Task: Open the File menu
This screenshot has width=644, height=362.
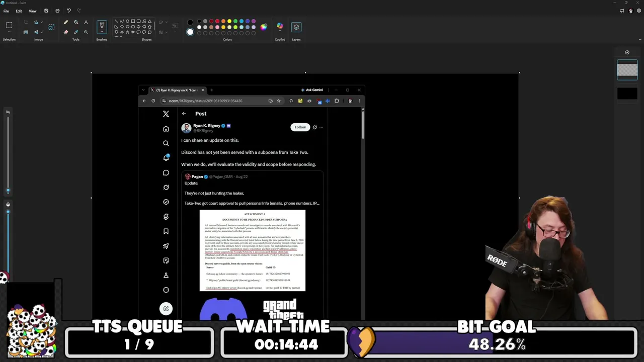Action: (x=6, y=11)
